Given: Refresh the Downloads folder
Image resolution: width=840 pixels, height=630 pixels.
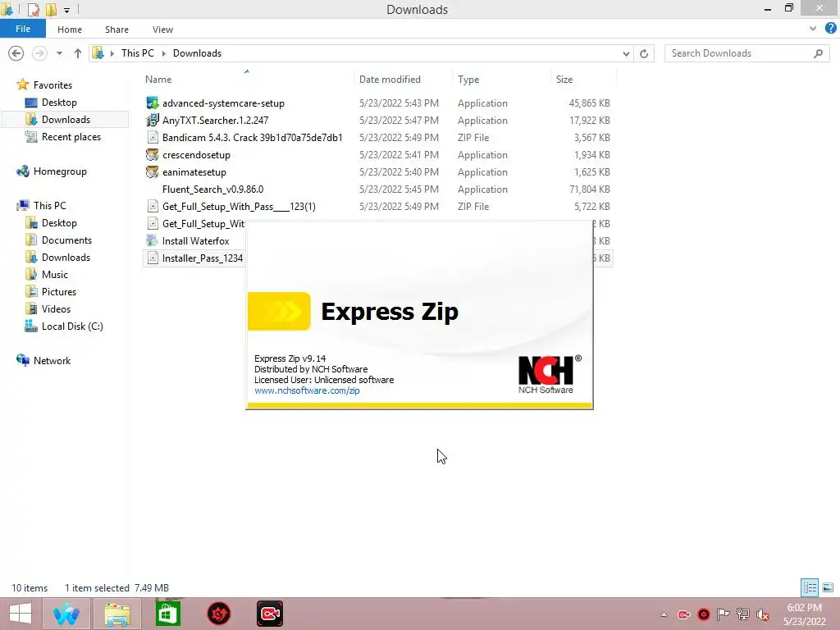Looking at the screenshot, I should point(644,53).
